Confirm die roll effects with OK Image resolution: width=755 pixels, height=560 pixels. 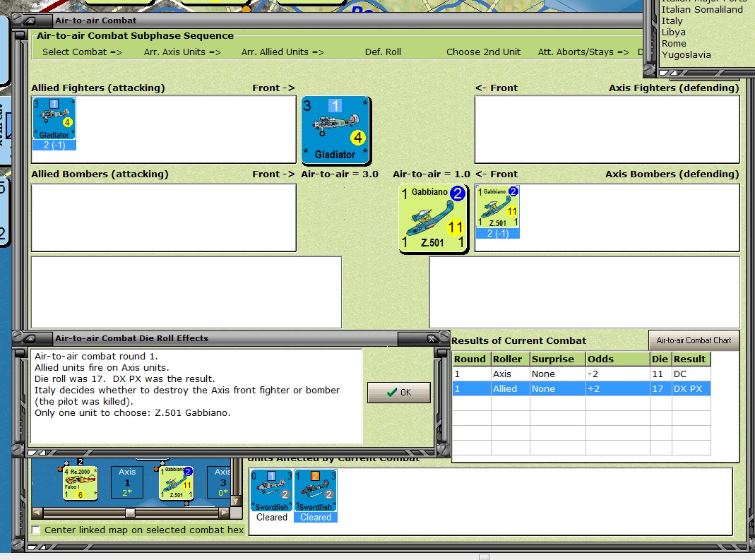click(398, 393)
